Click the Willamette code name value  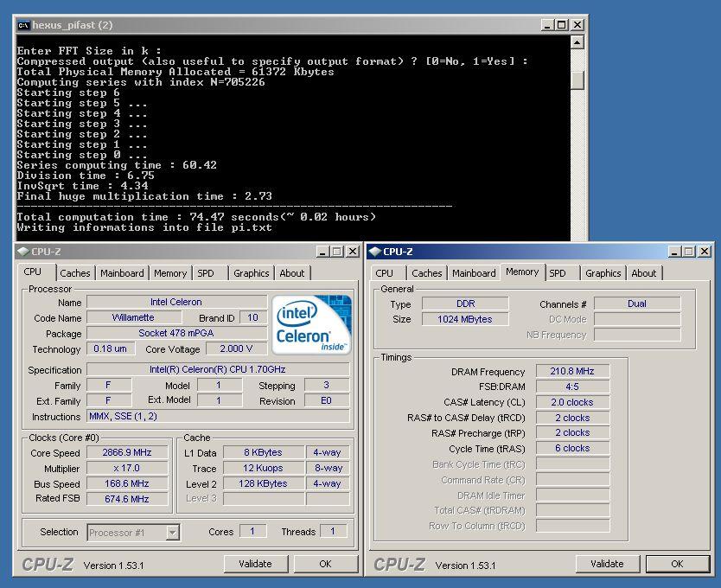[134, 317]
